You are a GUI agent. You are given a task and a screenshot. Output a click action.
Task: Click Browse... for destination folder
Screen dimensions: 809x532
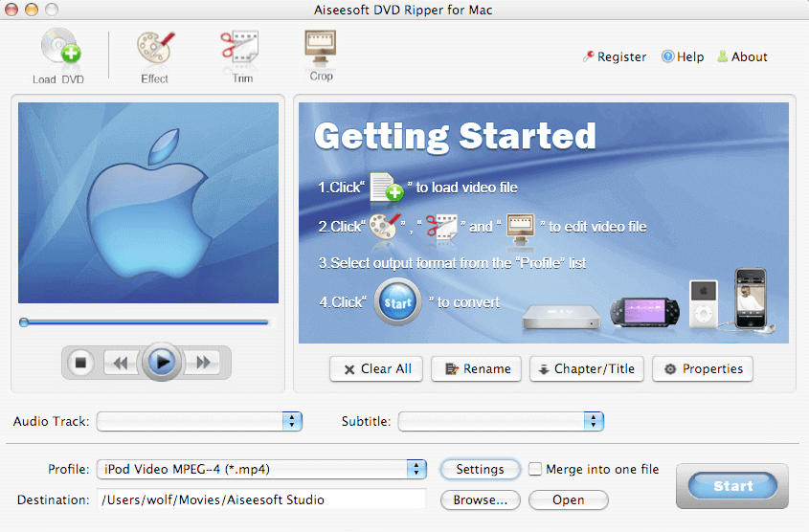[480, 500]
